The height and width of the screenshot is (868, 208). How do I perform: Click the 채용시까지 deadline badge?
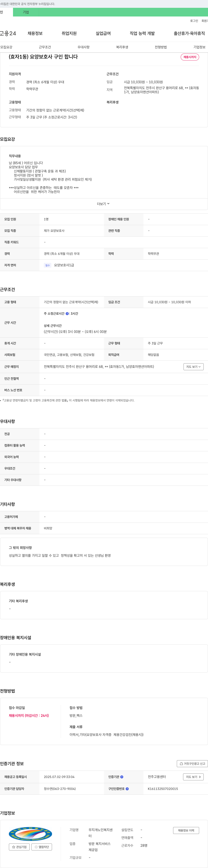[190, 57]
